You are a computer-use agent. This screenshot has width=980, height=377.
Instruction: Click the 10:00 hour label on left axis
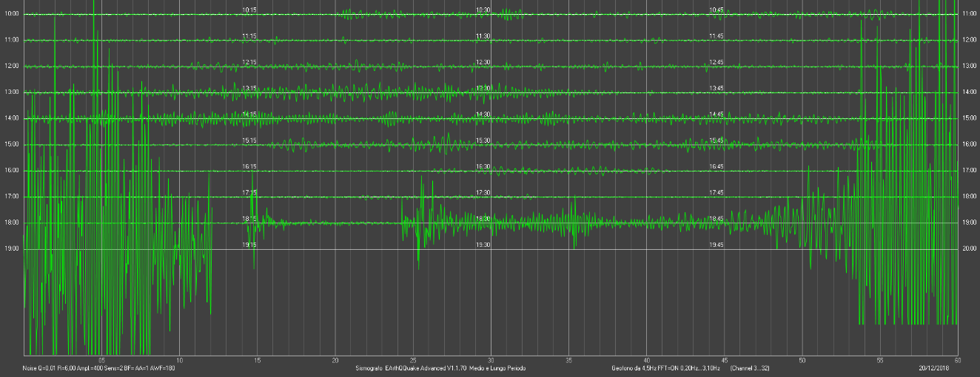(x=11, y=14)
